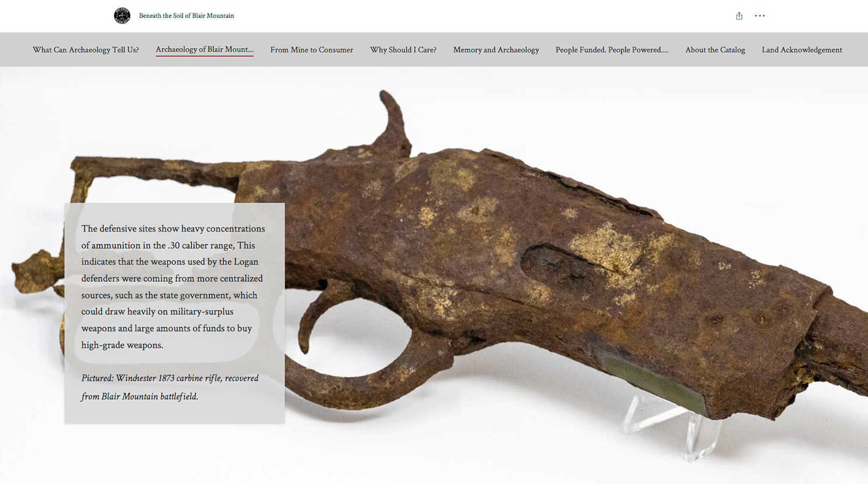Reselect the underlined "Archaeology of Blair Mount..." tab

click(204, 50)
